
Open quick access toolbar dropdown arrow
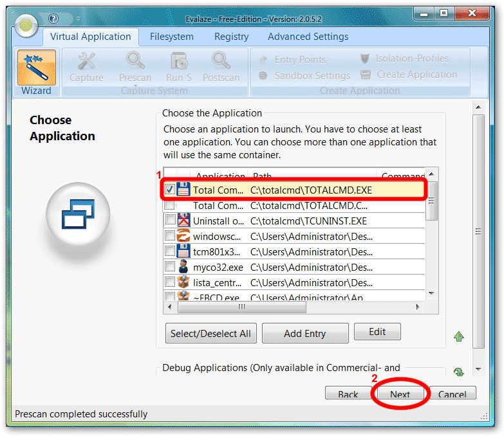[78, 19]
